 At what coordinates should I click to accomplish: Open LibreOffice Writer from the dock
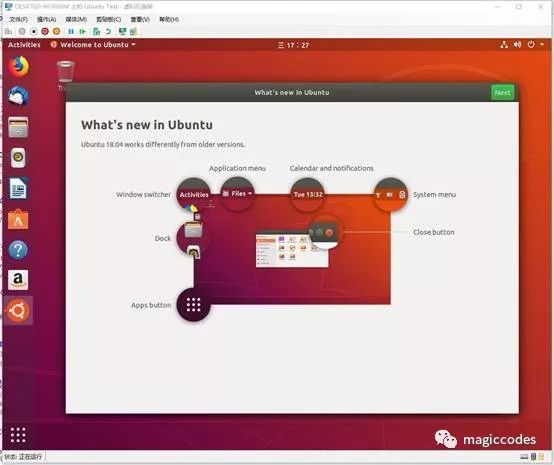click(18, 188)
